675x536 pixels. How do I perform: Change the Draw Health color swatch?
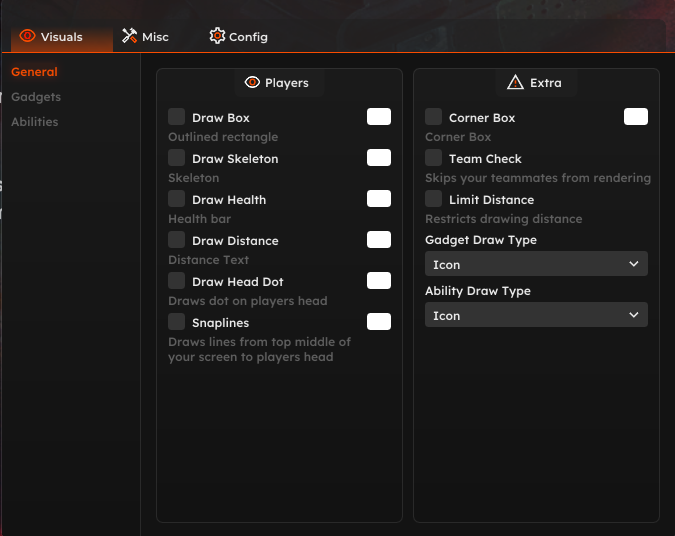point(379,199)
